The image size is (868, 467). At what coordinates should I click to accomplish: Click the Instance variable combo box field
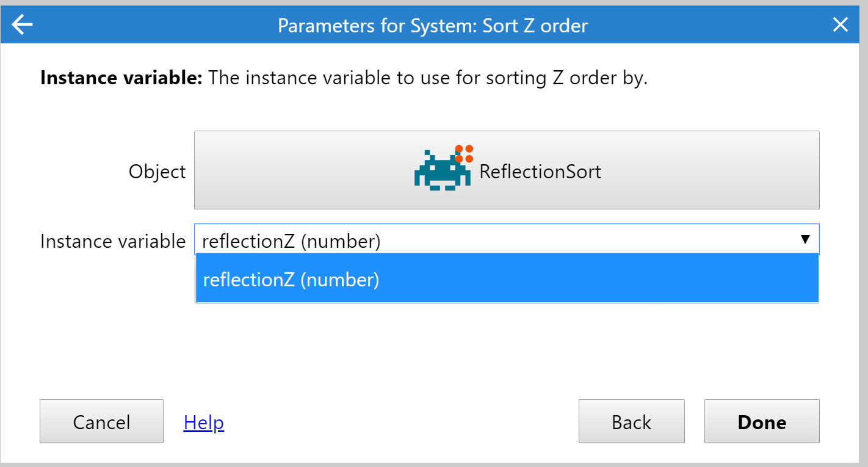pyautogui.click(x=507, y=239)
